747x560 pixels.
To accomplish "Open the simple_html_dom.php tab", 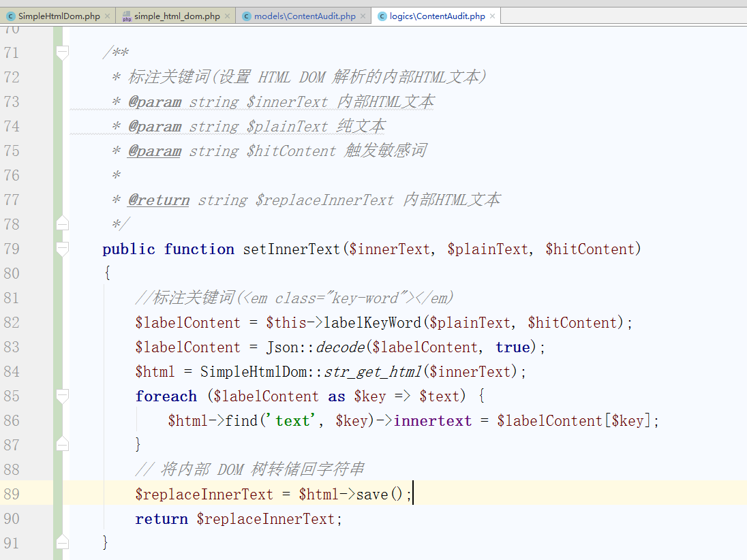I will pos(177,16).
